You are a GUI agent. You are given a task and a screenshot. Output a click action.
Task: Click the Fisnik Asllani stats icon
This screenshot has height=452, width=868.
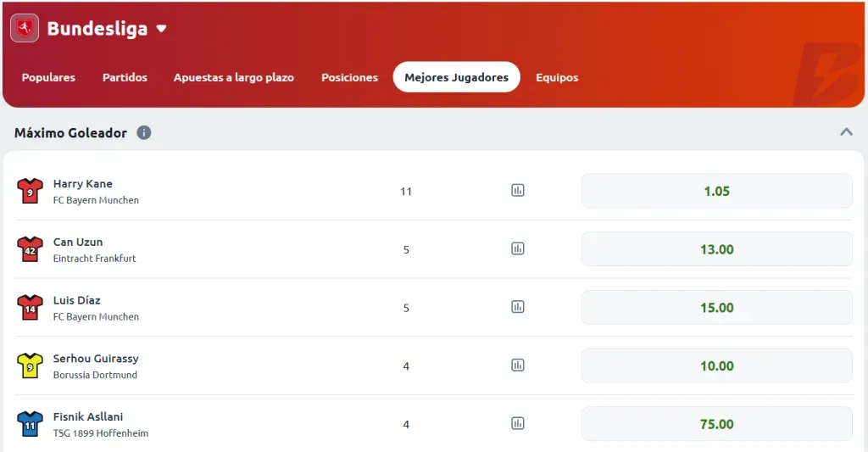tap(518, 423)
